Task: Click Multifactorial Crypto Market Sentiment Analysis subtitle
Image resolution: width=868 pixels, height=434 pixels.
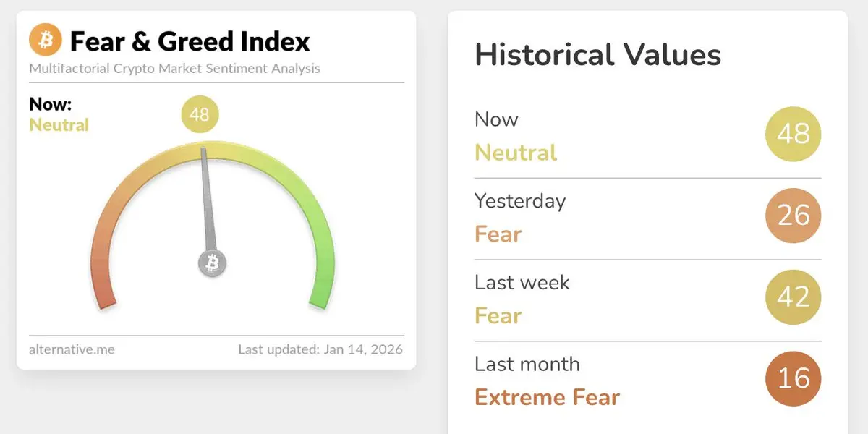Action: click(174, 69)
